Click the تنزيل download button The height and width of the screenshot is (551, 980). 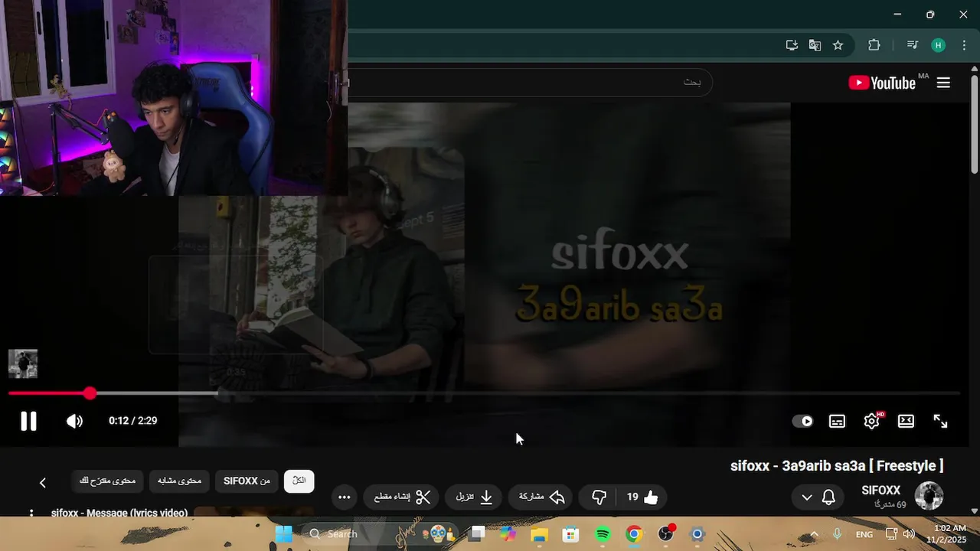(475, 497)
